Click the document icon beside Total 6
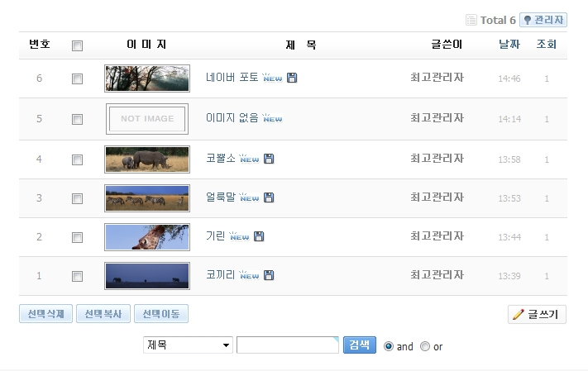588x371 pixels. tap(471, 20)
